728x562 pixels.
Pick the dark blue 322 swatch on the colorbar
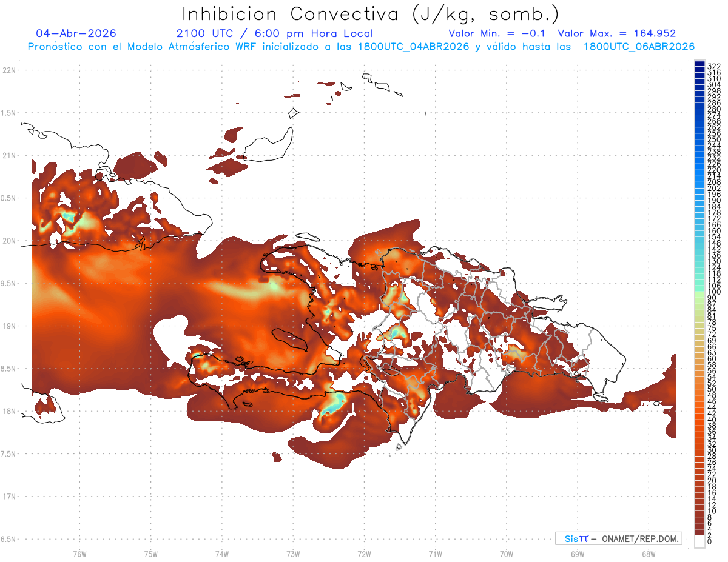[699, 64]
